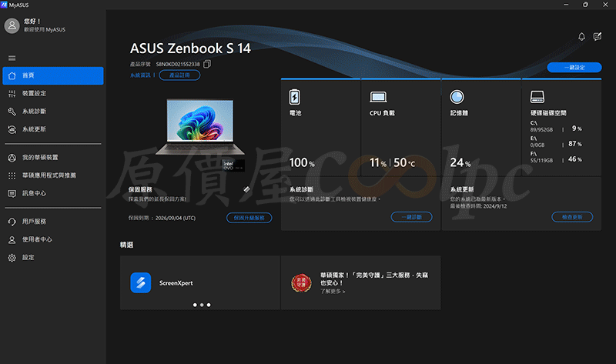616x364 pixels.
Task: Click the F:\ 55/119GB drive entry
Action: (x=556, y=157)
